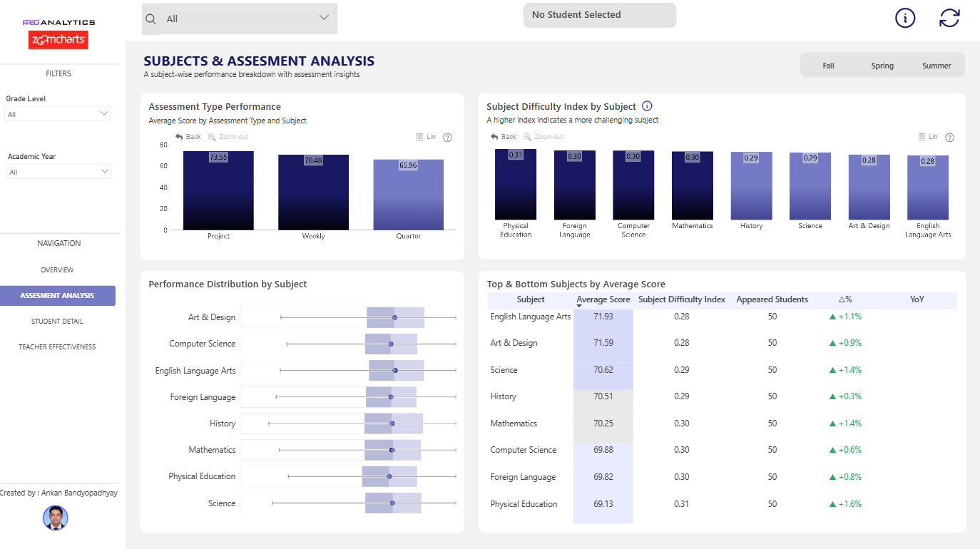Open the Teacher Effectiveness page

point(57,347)
